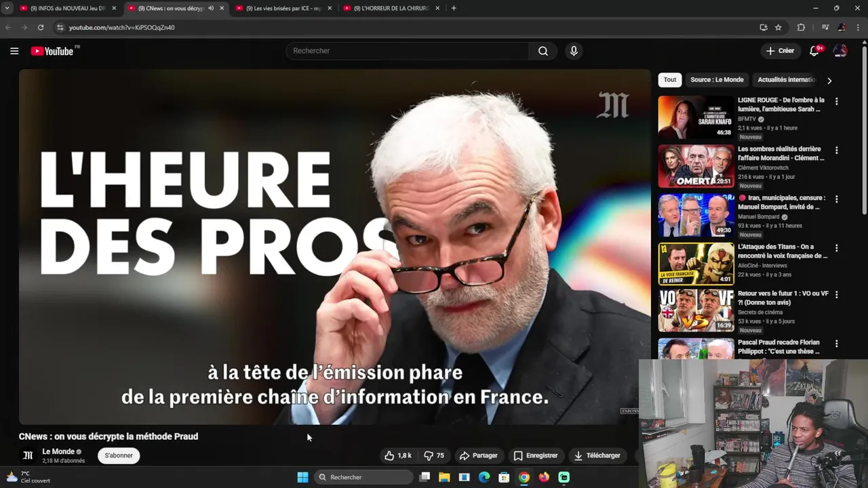Open L'Attaque des Titans video thumbnail
The height and width of the screenshot is (488, 868).
[696, 264]
